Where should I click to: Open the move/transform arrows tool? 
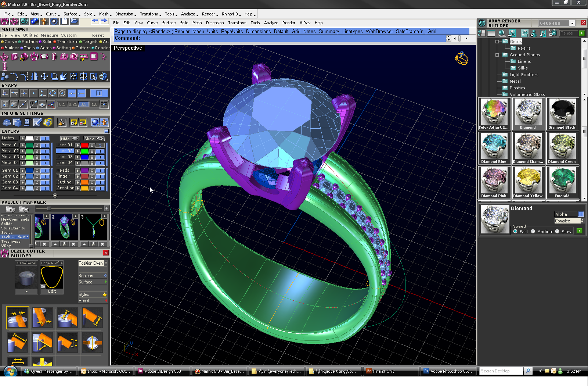point(44,76)
